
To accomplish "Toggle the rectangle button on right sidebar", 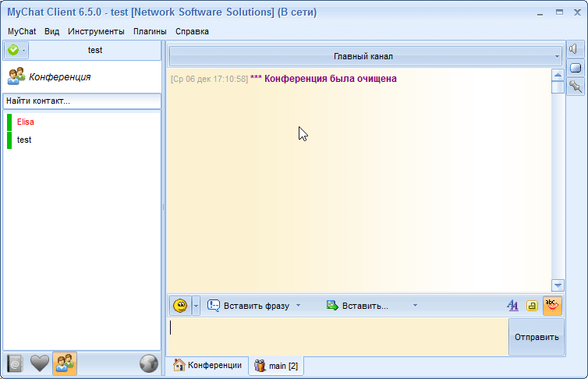I will [x=576, y=68].
